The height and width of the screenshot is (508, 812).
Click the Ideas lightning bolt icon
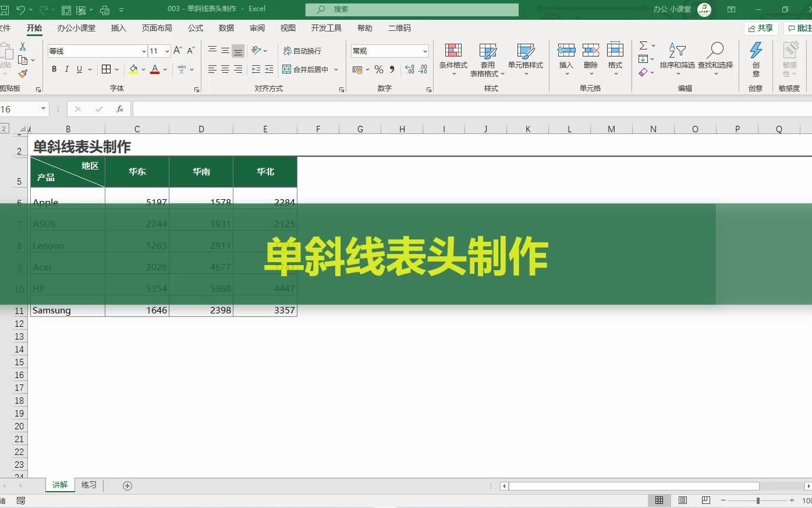756,51
